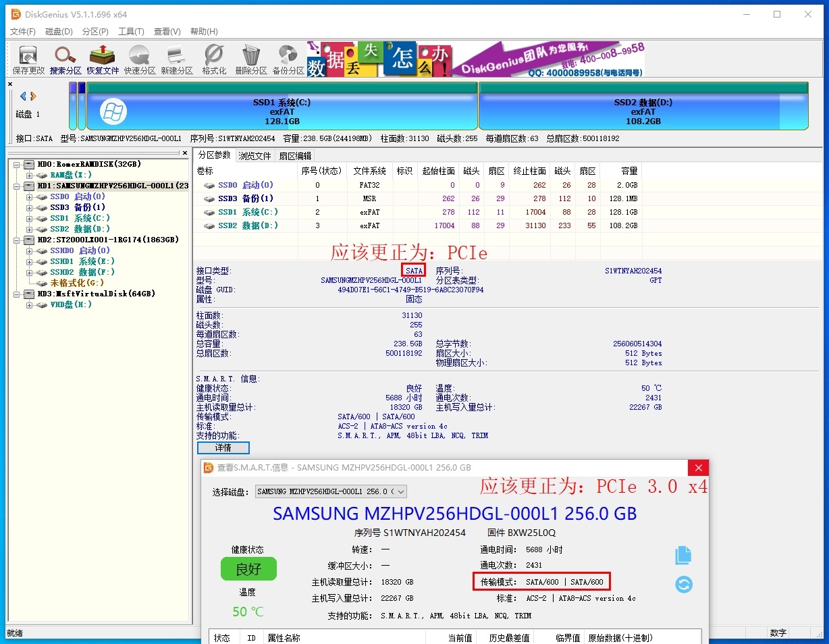The width and height of the screenshot is (829, 644).
Task: Select 未格式化(G:) in disk tree
Action: coord(77,283)
